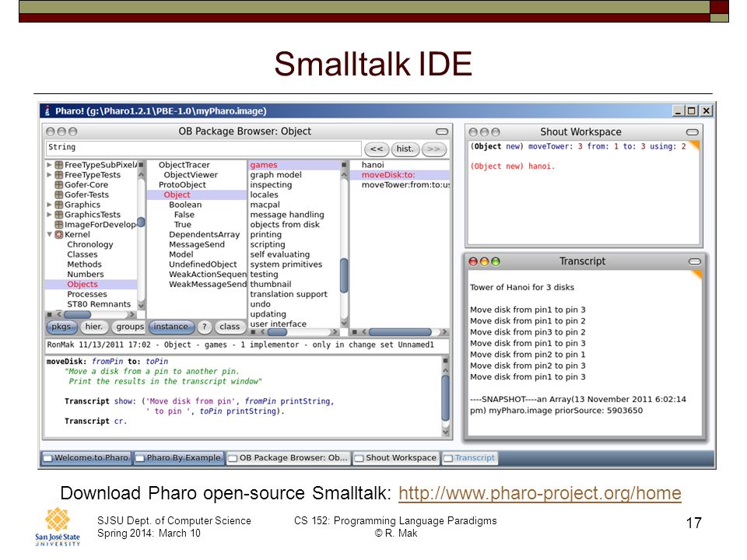Select the Boolean class in the hierarchy
Viewport: 747px width, 560px height.
[185, 205]
